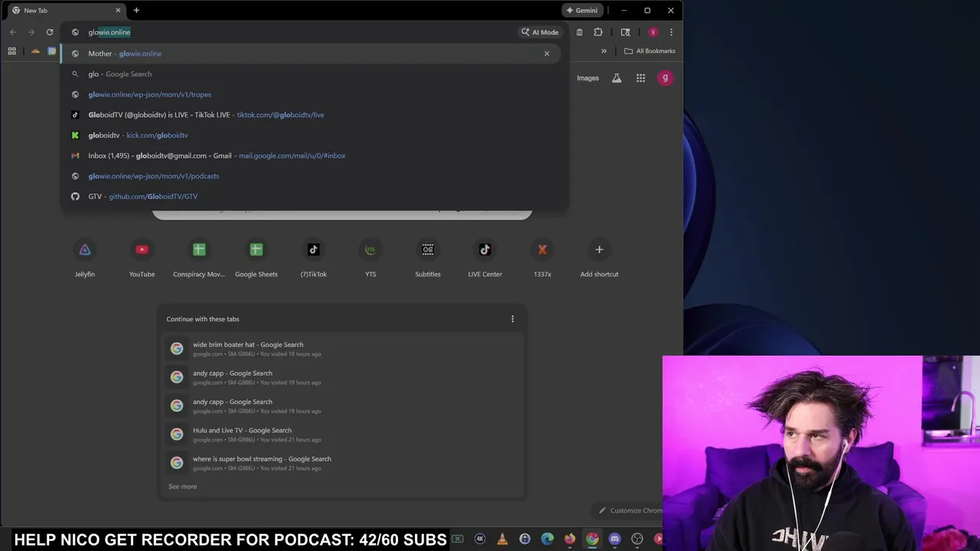Open the Google Apps grid launcher
Image resolution: width=980 pixels, height=551 pixels.
[x=641, y=78]
